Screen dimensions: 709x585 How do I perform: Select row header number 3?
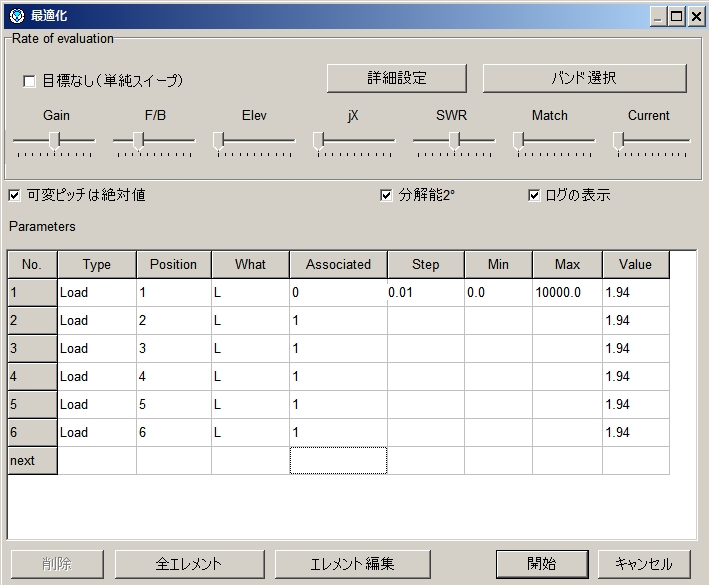pos(32,349)
